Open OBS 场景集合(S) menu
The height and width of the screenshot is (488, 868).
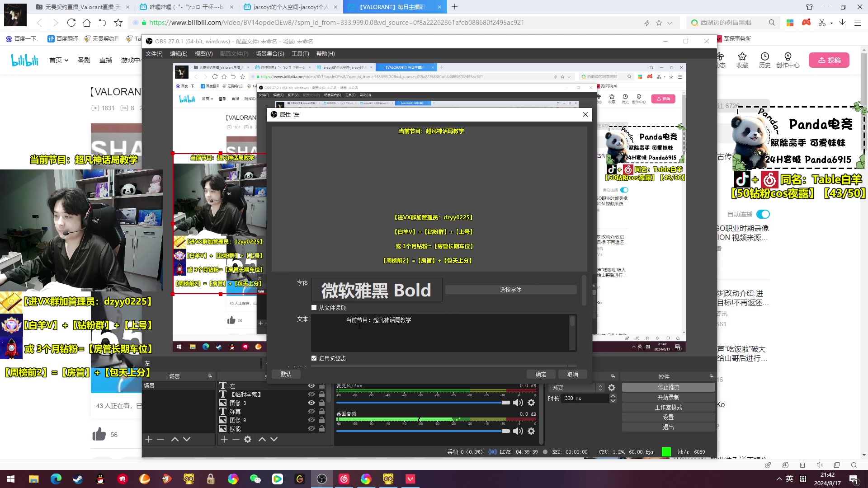pos(270,54)
